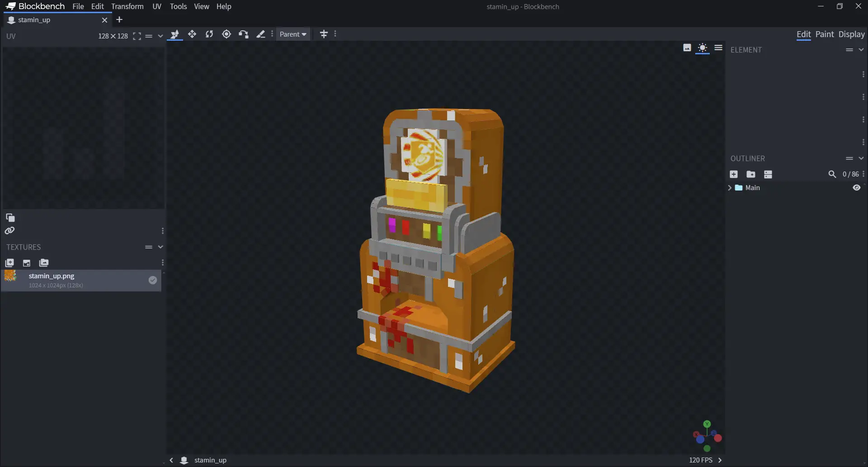Open a new tab with plus button
868x467 pixels.
119,20
